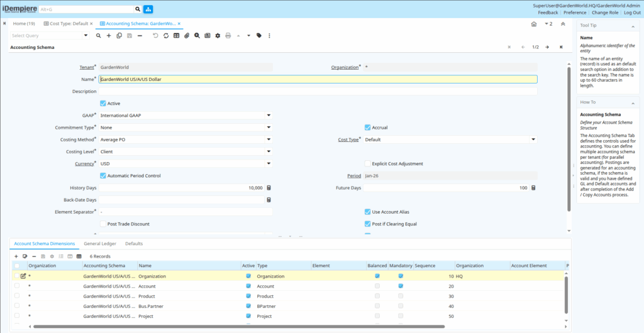Open calculator for History Days field
Viewport: 644px width, 333px height.
click(269, 188)
